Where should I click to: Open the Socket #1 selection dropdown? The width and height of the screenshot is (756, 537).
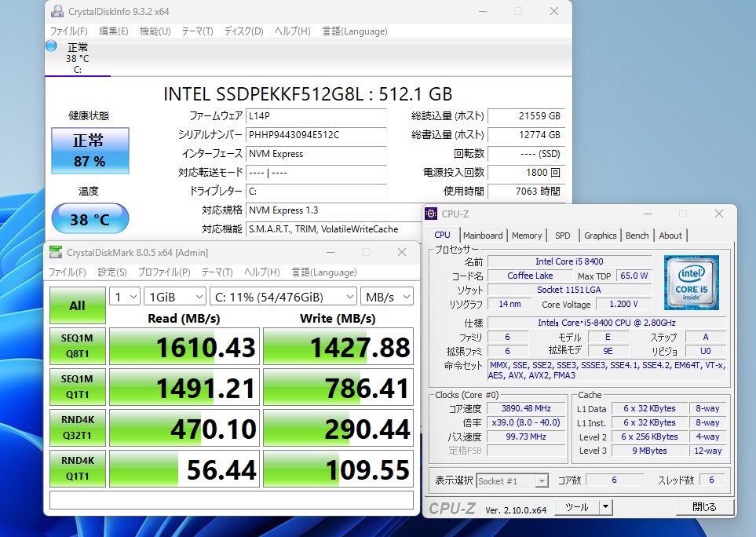pyautogui.click(x=512, y=480)
